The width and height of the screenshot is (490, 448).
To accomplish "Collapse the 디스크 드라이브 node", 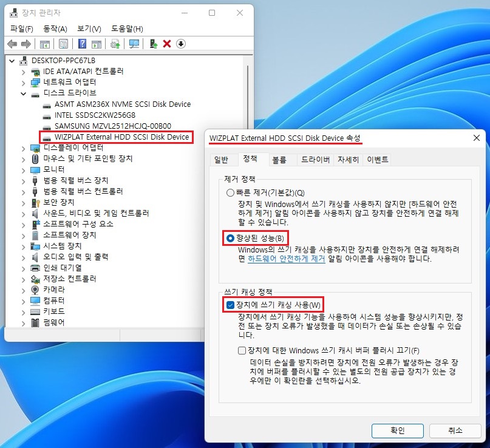I will pos(24,93).
